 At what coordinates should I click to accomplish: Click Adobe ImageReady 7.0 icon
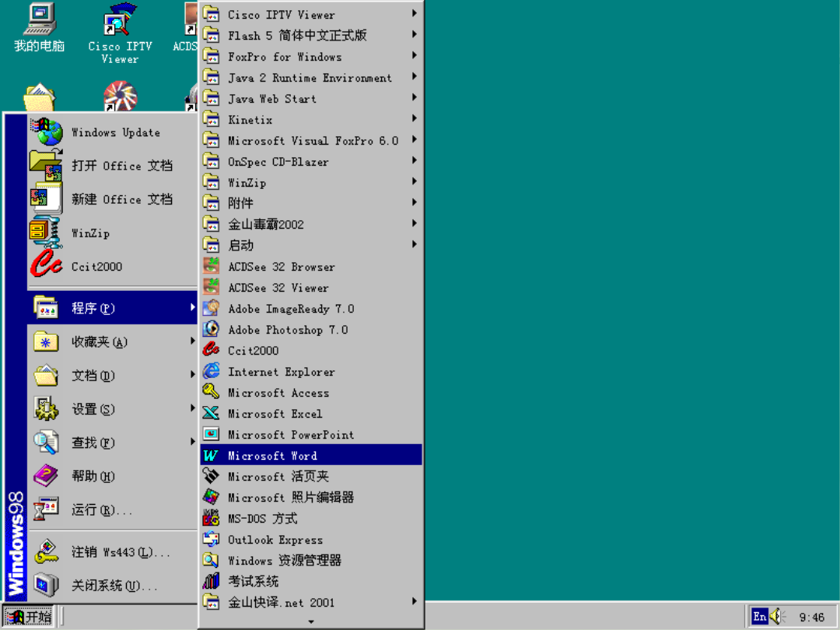[x=211, y=308]
